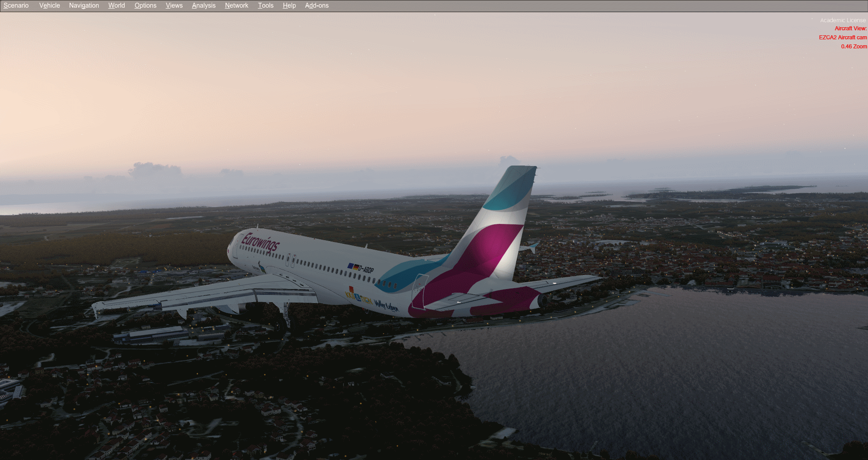
Task: Open the Add-ons menu
Action: pos(316,5)
